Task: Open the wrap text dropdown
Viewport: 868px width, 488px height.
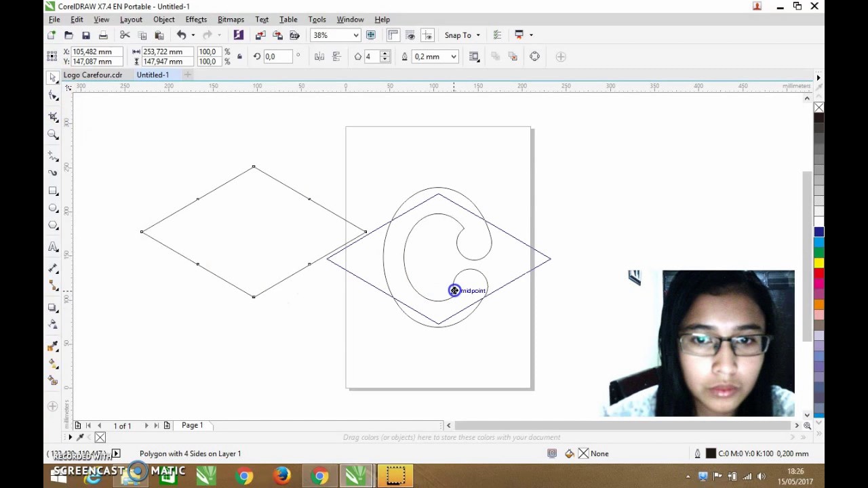Action: pos(474,57)
